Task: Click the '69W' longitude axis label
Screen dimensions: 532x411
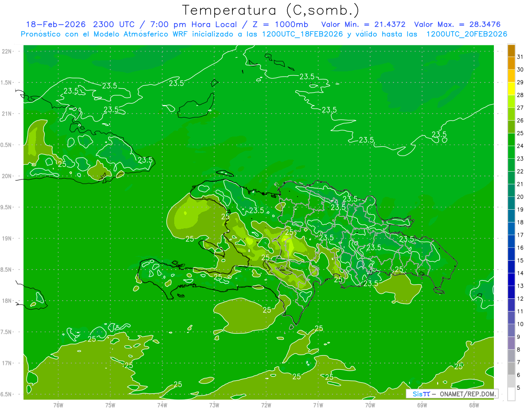Action: click(422, 405)
